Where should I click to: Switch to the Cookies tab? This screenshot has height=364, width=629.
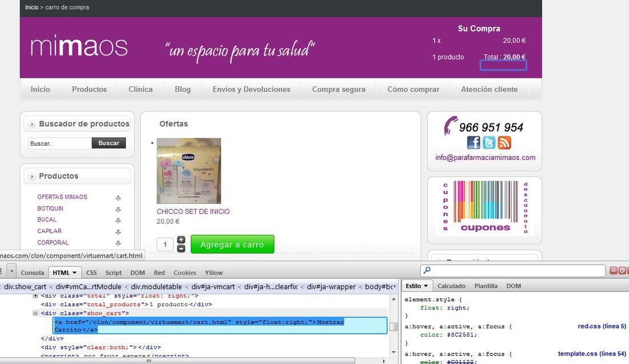point(185,273)
